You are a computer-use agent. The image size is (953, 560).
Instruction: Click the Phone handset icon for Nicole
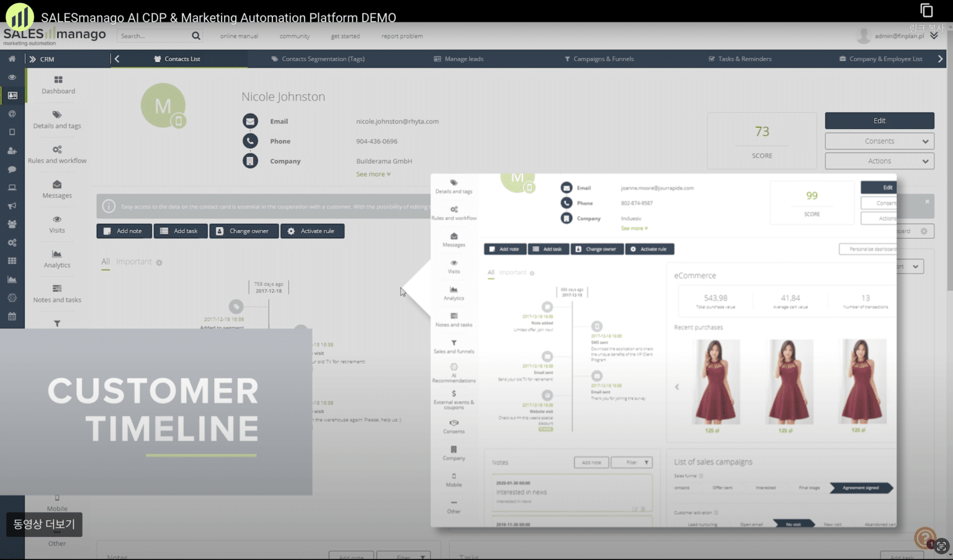(x=250, y=141)
